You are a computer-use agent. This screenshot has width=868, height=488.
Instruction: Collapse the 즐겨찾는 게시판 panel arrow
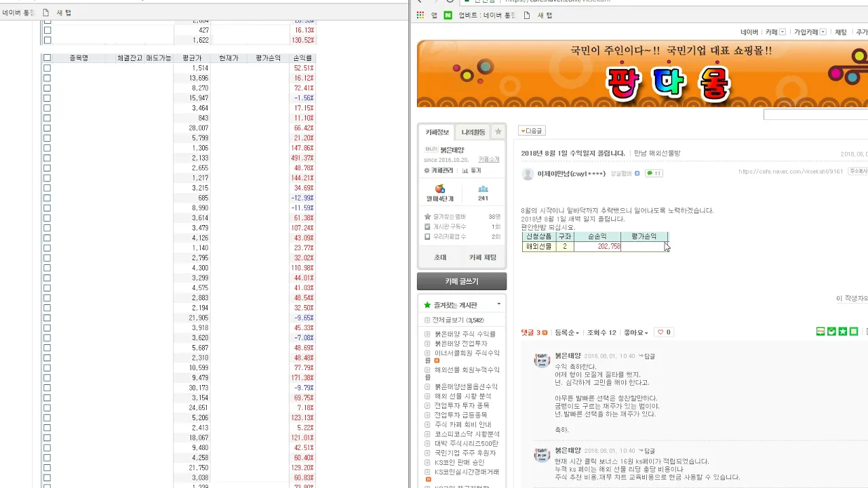[x=499, y=304]
